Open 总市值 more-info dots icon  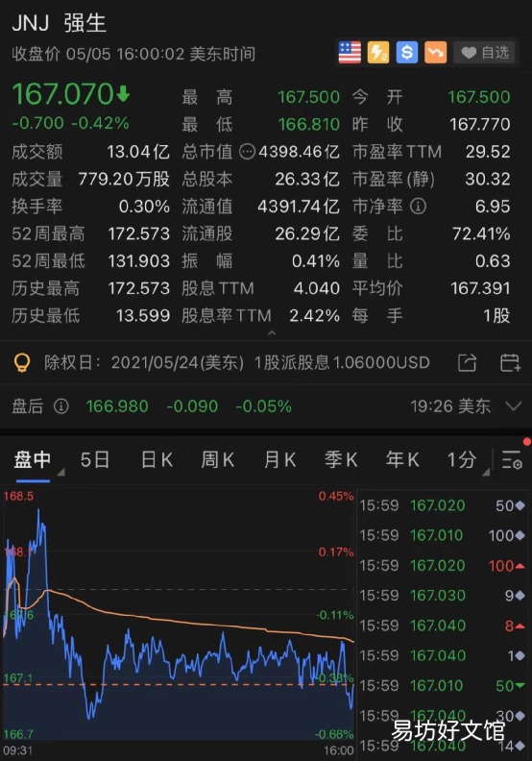point(248,152)
